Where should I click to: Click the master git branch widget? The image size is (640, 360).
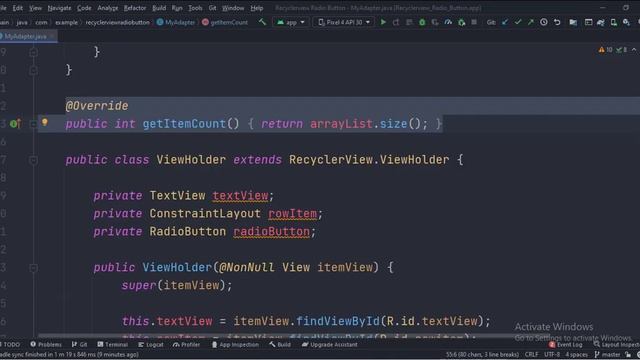[607, 354]
